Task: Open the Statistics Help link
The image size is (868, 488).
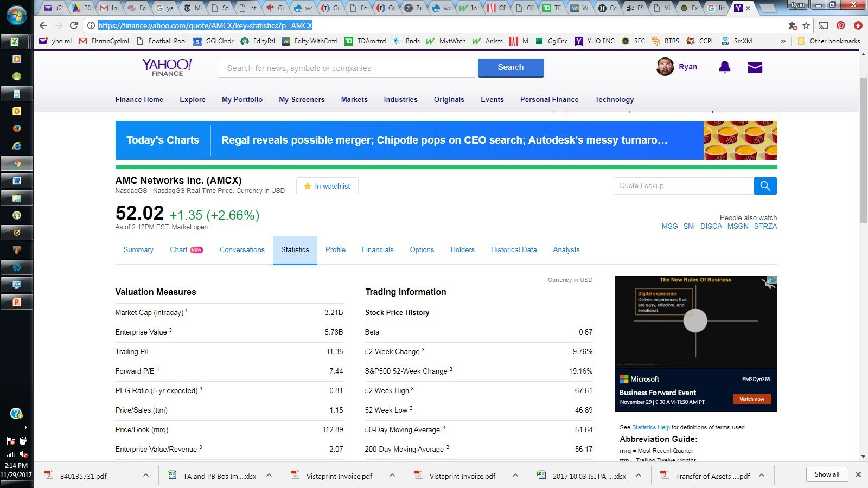Action: click(650, 427)
